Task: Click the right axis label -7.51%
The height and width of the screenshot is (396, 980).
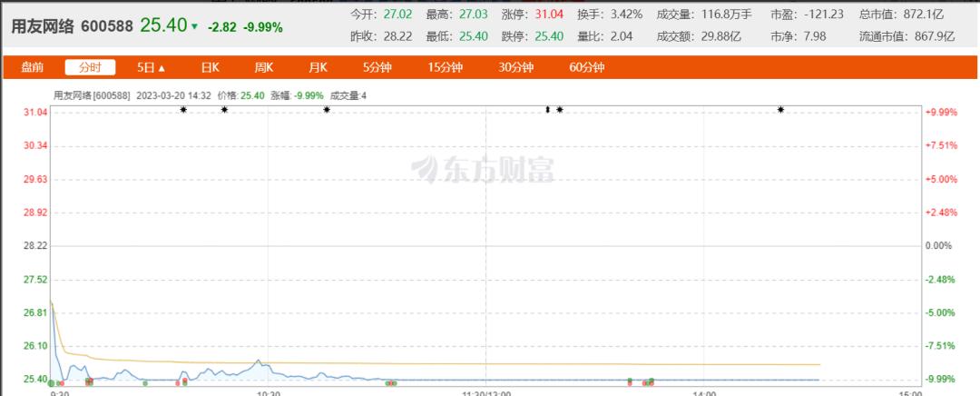Action: pyautogui.click(x=941, y=345)
